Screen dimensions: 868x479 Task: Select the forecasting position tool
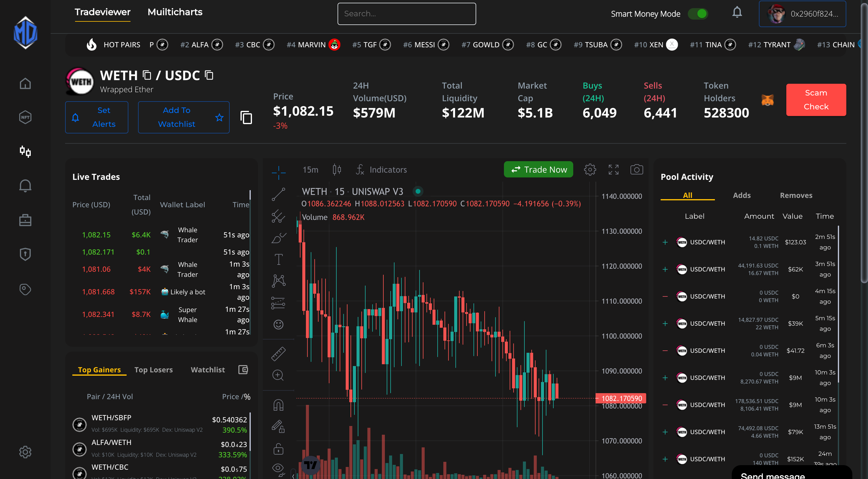point(278,303)
